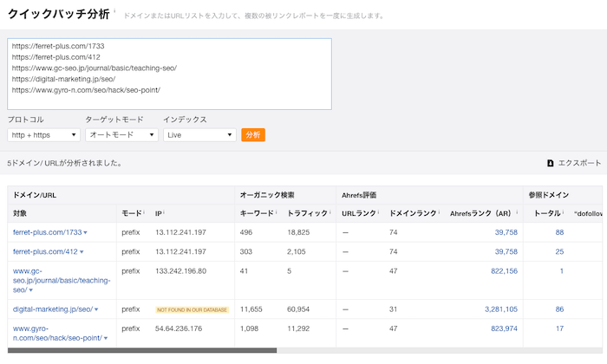Click the エクスポート export link

pos(579,163)
